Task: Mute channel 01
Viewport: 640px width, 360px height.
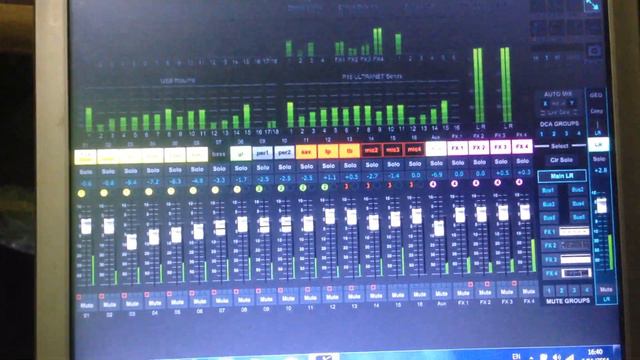Action: coord(87,305)
